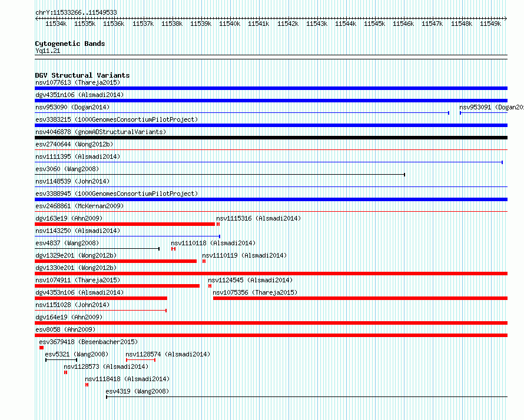Select the dgv1329e201 (Wong2012b) label
The height and width of the screenshot is (420, 524).
click(x=76, y=255)
